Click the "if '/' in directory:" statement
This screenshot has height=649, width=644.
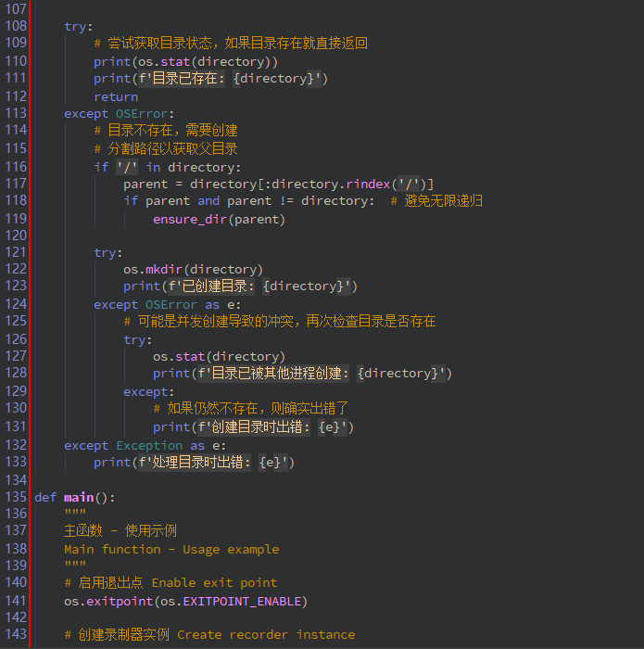167,168
